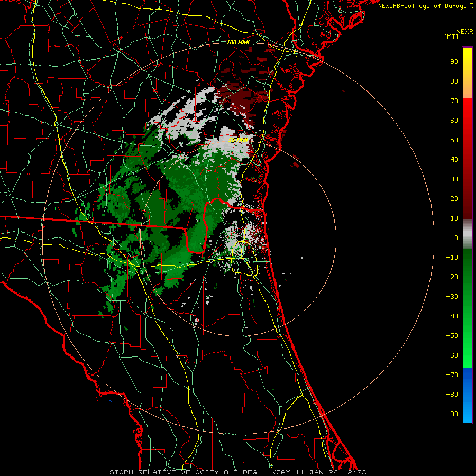Click the 60 knot scale value

[x=454, y=121]
